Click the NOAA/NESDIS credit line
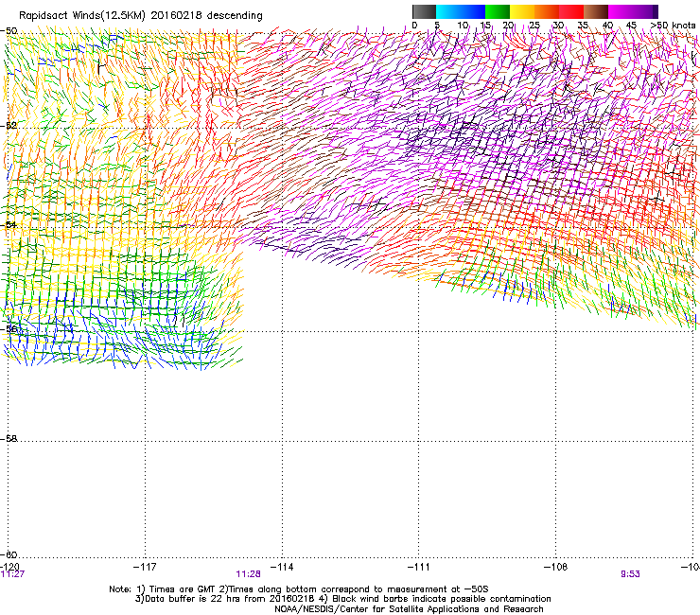This screenshot has width=700, height=615. click(x=409, y=608)
